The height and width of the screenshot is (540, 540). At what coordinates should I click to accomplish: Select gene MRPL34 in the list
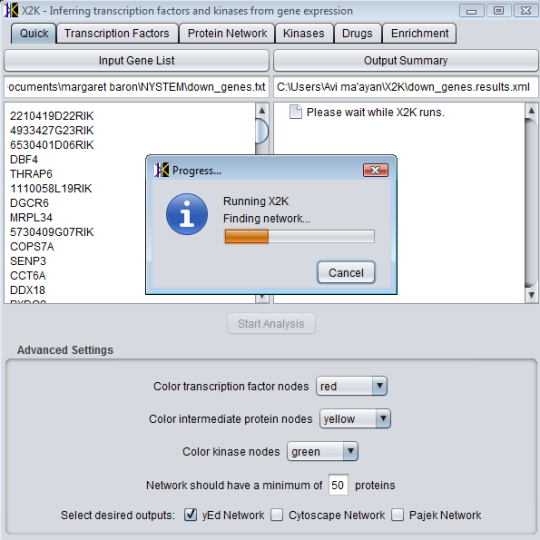[31, 218]
